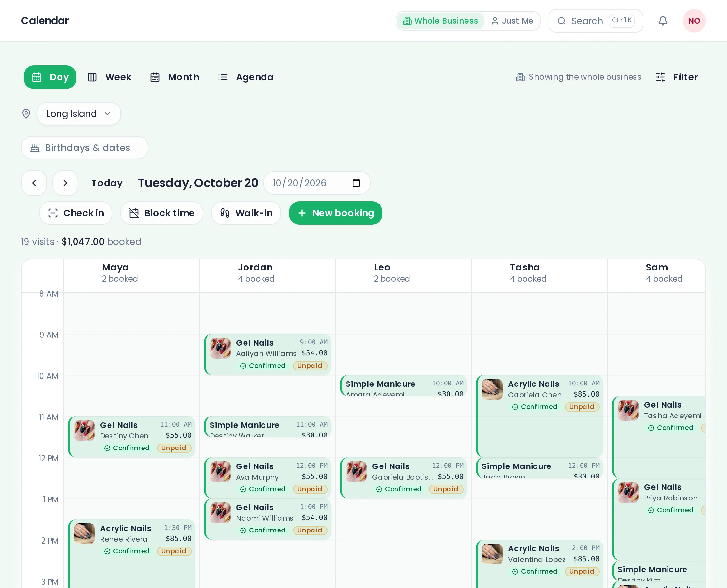This screenshot has width=727, height=588.
Task: Go to the next day
Action: coord(65,183)
